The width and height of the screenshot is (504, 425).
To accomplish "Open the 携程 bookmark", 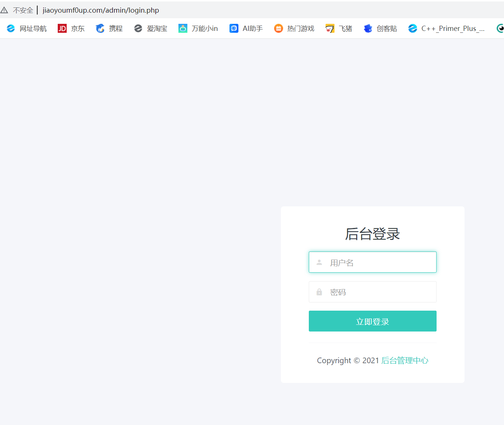I will click(x=109, y=28).
